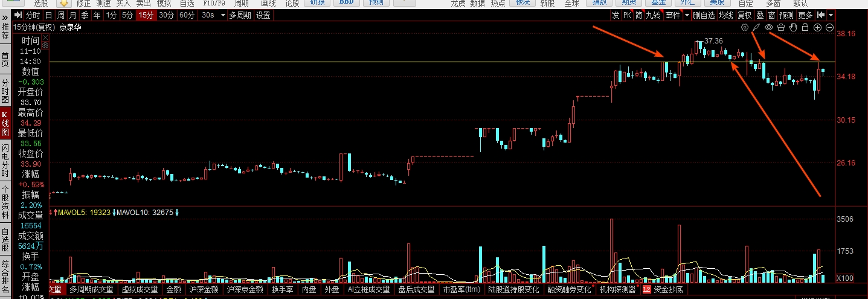Open chart settings gear icon
868x299 pixels.
pyautogui.click(x=745, y=27)
